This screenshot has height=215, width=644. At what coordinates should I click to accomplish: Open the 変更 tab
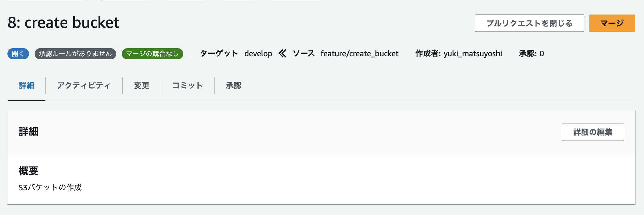(x=142, y=86)
